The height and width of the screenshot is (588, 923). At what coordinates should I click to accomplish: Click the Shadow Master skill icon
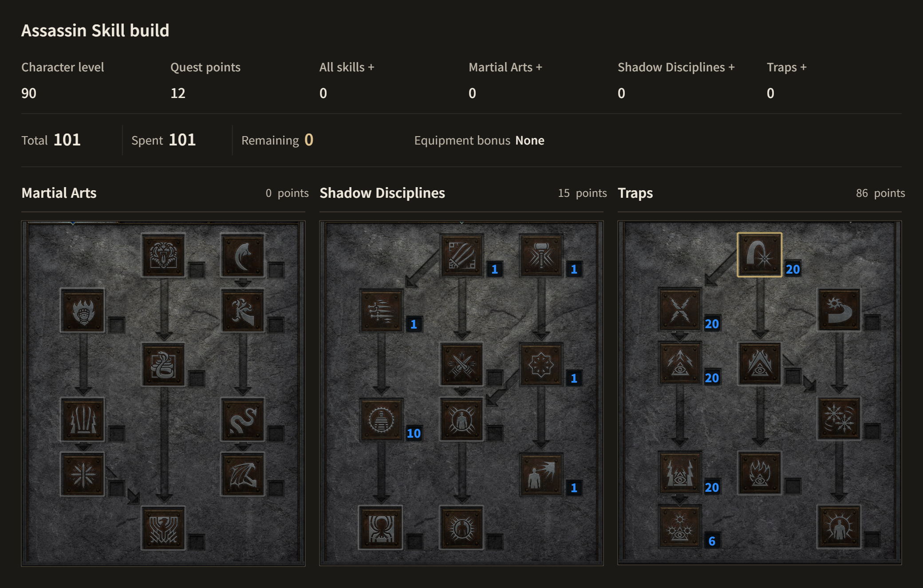tap(461, 528)
